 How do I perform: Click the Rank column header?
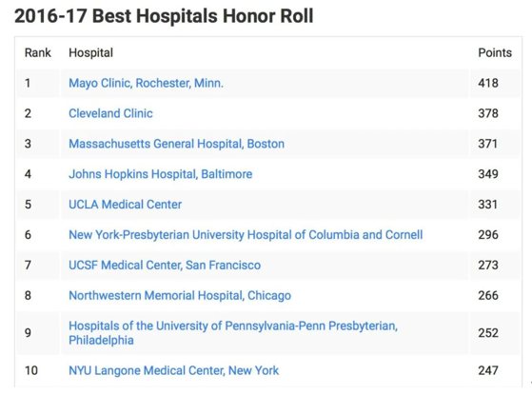[38, 53]
